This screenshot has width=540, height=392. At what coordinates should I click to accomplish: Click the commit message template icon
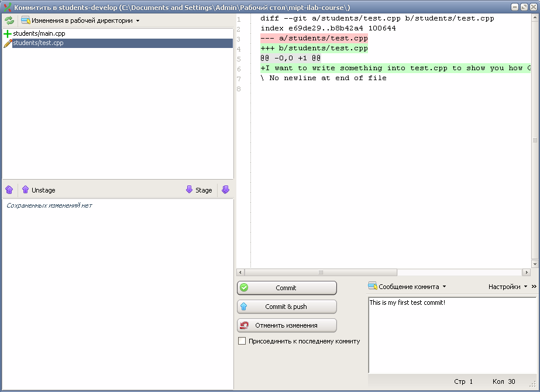click(373, 287)
